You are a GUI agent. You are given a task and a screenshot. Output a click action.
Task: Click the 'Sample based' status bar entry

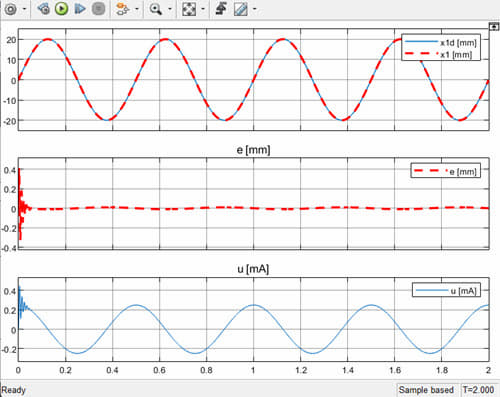coord(426,390)
